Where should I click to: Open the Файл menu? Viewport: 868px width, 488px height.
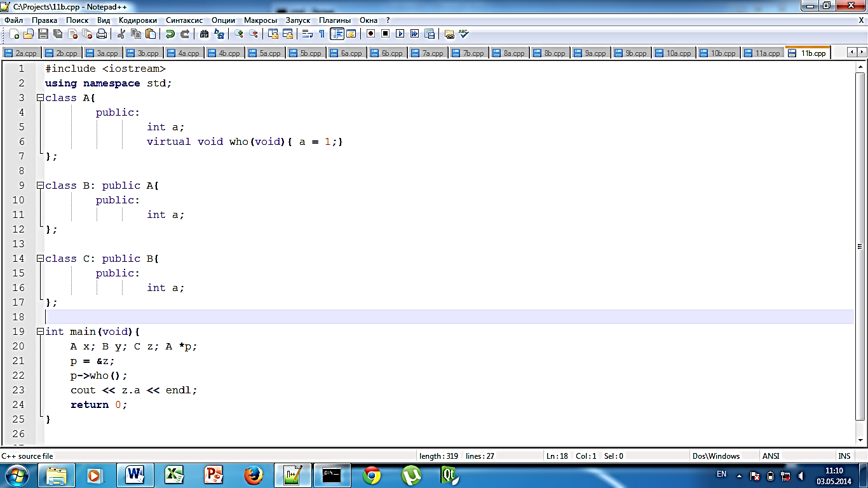pos(13,20)
